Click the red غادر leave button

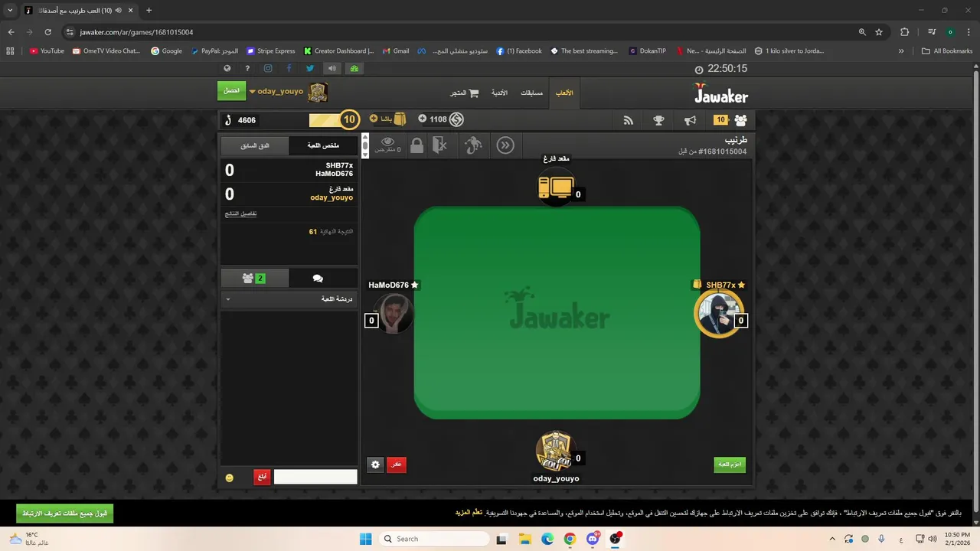pos(397,465)
